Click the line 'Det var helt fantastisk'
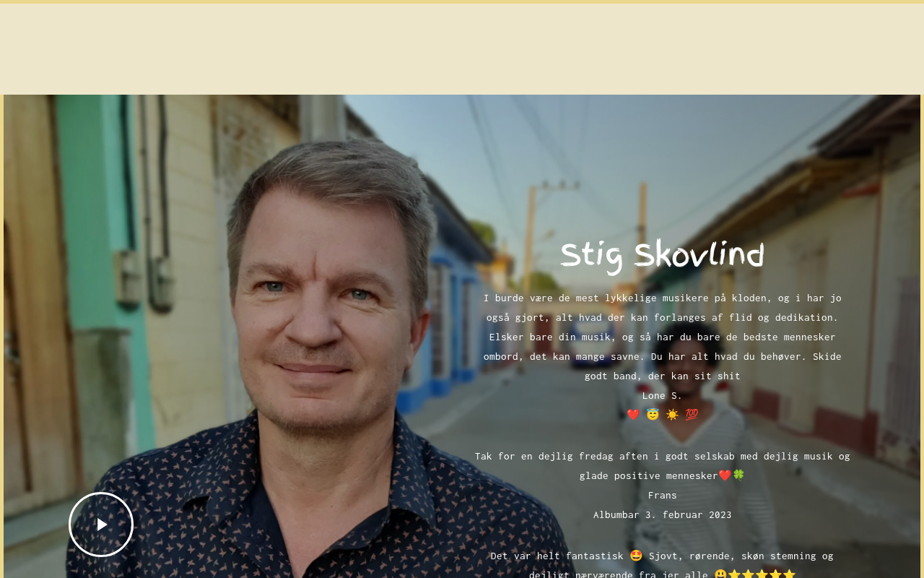This screenshot has width=924, height=578. tap(662, 556)
